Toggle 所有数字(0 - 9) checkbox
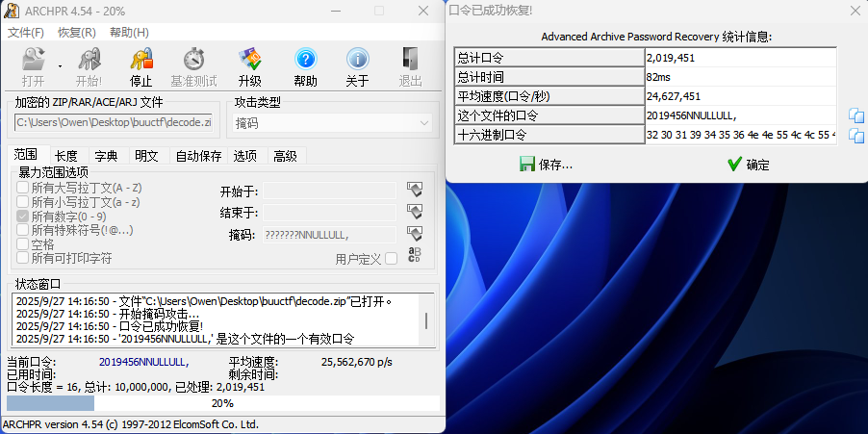This screenshot has width=868, height=434. coord(23,216)
